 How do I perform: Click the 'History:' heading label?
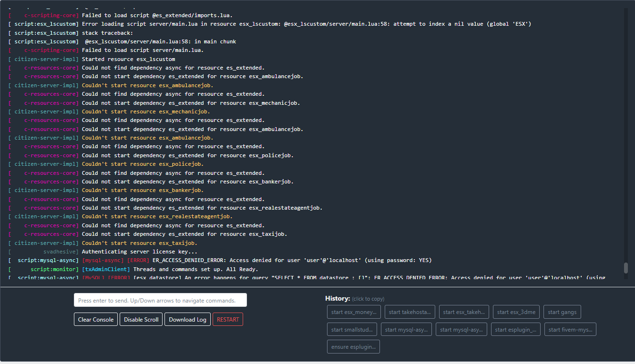[338, 298]
